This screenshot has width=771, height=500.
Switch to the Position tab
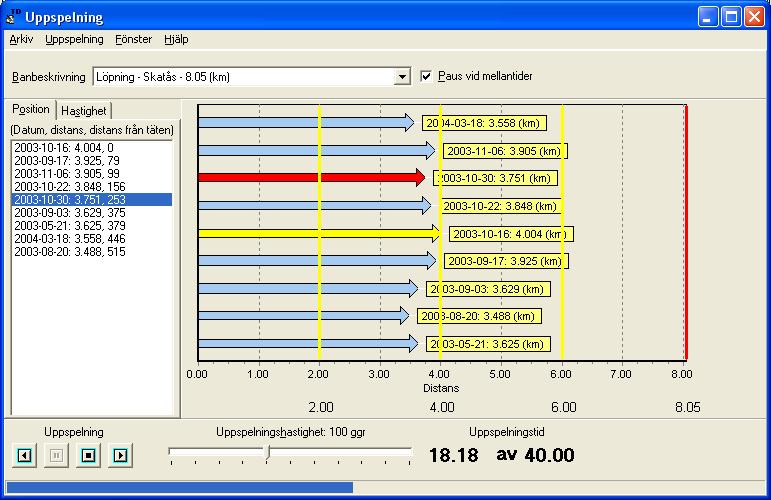tap(30, 109)
